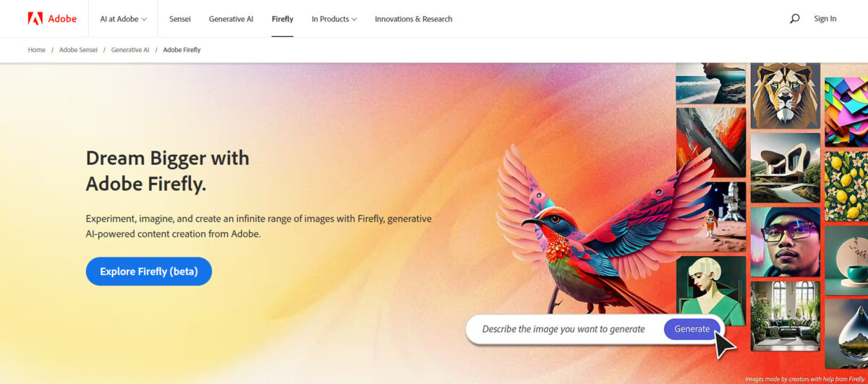Click the Generate button

tap(692, 329)
